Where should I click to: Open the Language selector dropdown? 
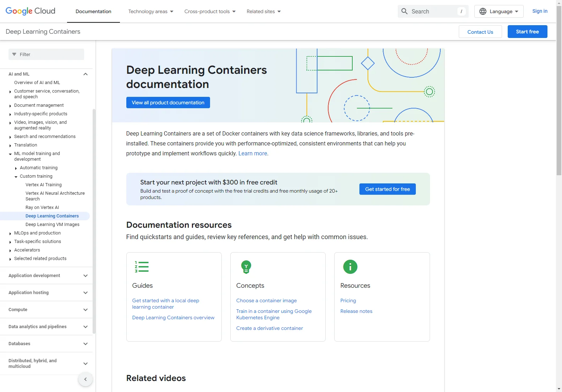tap(499, 11)
